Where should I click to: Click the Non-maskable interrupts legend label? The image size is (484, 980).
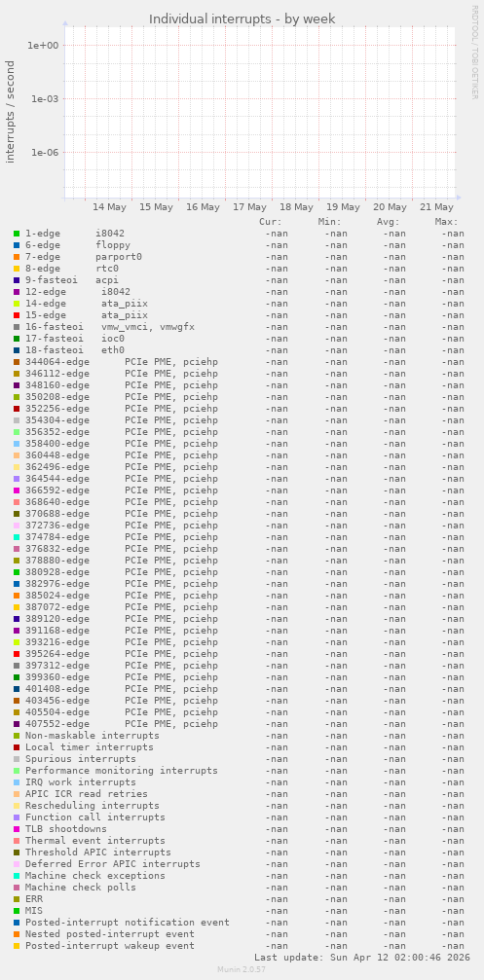pyautogui.click(x=92, y=736)
